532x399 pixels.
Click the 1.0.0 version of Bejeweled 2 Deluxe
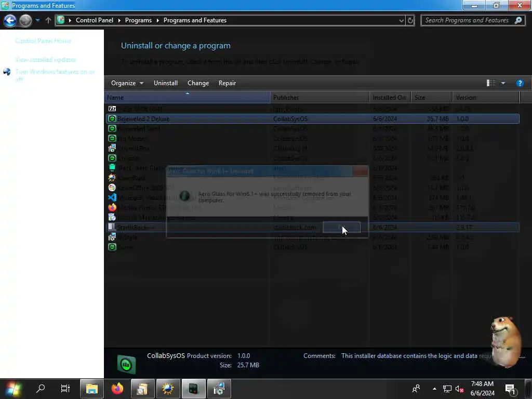tap(462, 119)
